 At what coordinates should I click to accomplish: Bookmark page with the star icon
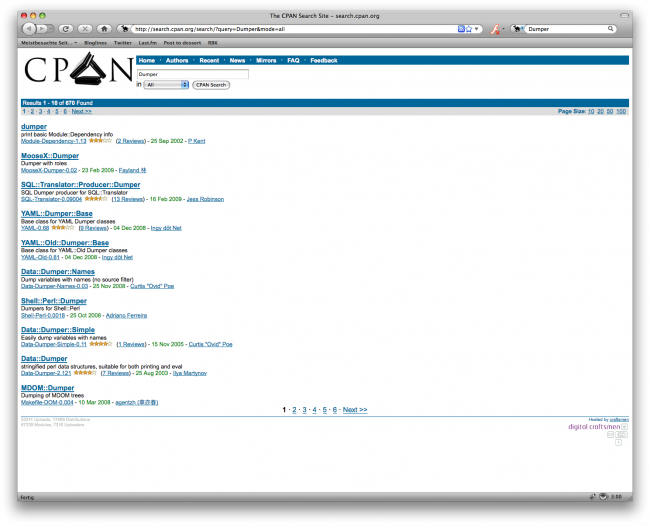[469, 29]
